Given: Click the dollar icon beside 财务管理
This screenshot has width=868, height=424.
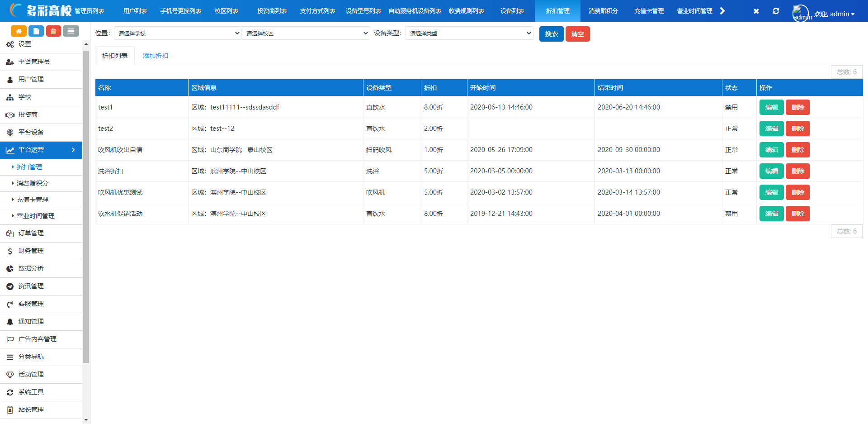Looking at the screenshot, I should point(10,251).
